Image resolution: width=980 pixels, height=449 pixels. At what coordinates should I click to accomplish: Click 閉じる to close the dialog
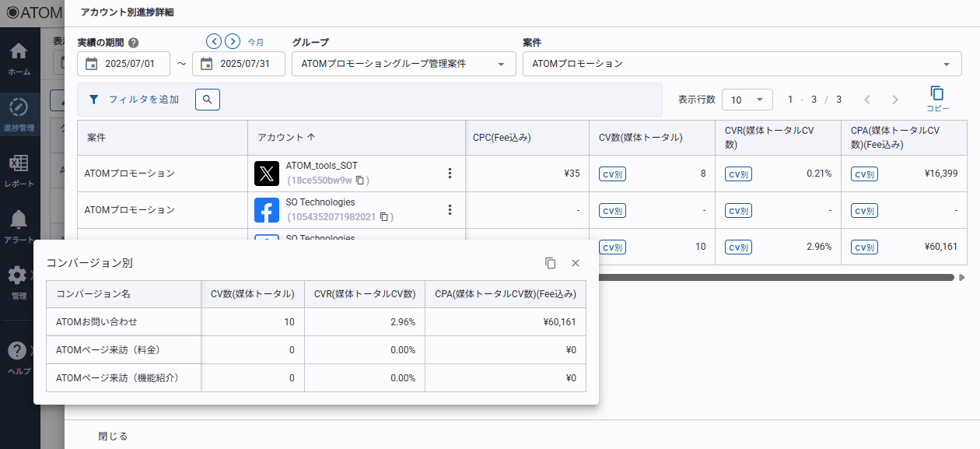113,436
